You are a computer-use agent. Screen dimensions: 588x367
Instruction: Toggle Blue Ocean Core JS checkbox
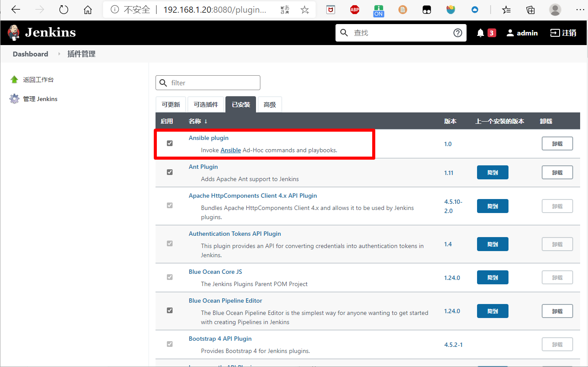(x=170, y=277)
